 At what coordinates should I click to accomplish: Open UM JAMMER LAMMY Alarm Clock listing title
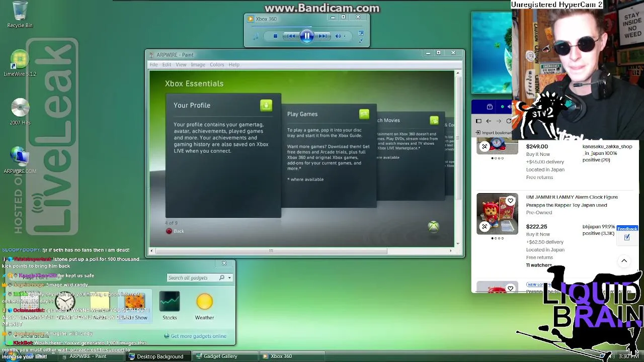572,201
